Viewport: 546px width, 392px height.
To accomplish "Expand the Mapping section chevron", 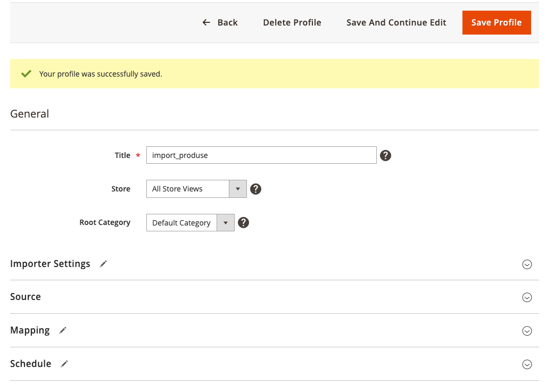I will [x=527, y=331].
